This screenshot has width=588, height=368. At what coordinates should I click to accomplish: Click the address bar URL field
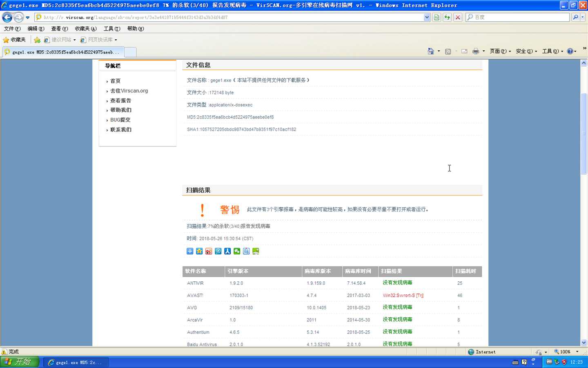click(x=229, y=17)
